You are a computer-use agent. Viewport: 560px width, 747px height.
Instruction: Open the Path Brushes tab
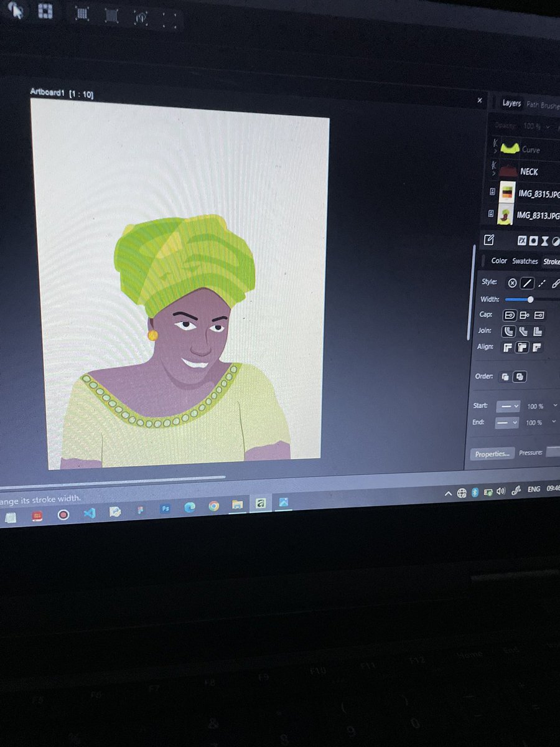[543, 105]
